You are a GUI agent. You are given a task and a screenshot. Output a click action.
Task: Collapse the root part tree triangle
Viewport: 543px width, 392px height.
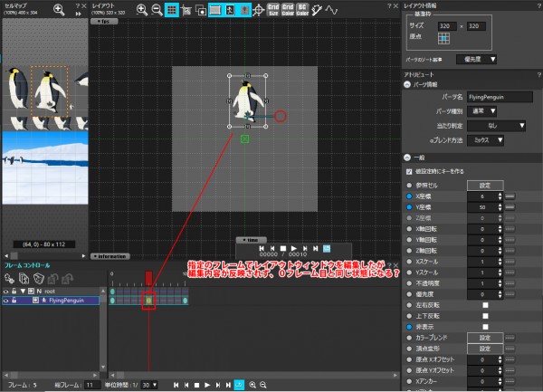click(x=23, y=292)
